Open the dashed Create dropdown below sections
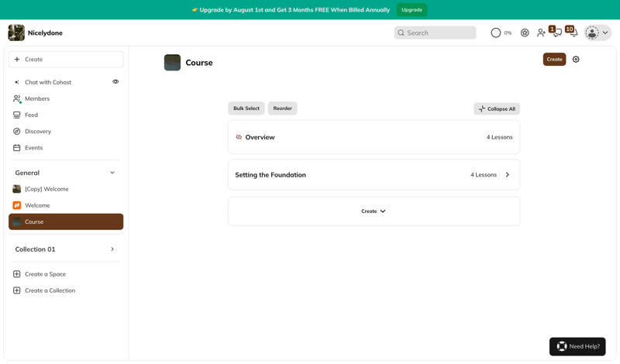Screen dimensions: 620x364 click(374, 211)
